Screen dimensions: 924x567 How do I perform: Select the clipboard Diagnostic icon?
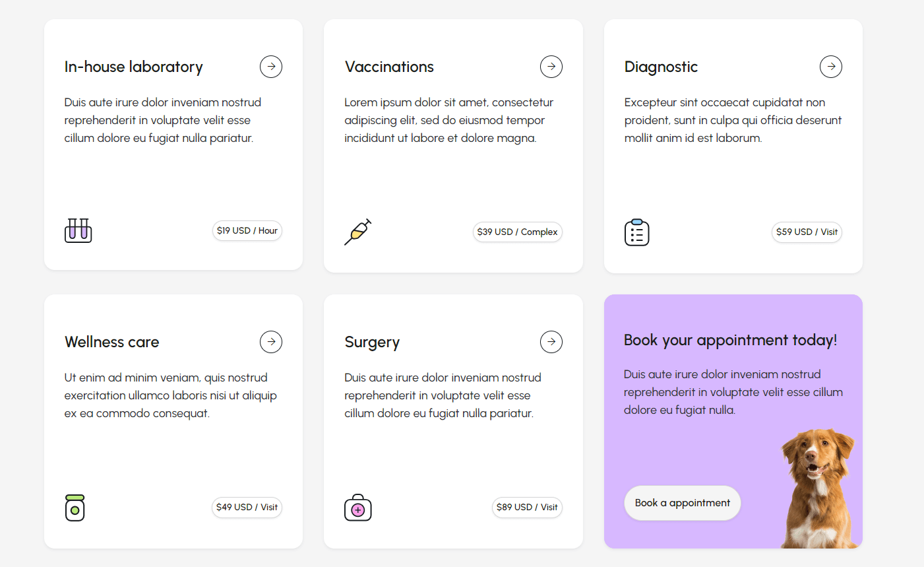click(x=636, y=232)
